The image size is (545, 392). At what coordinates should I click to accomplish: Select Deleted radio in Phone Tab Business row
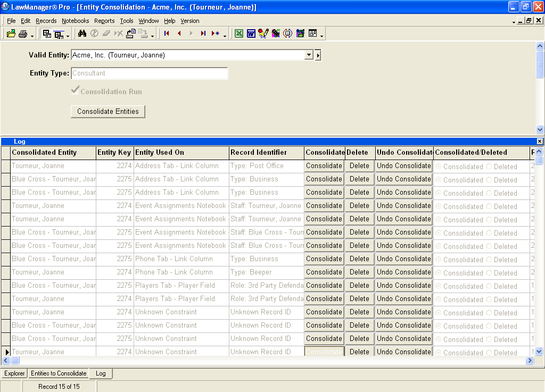(x=489, y=260)
